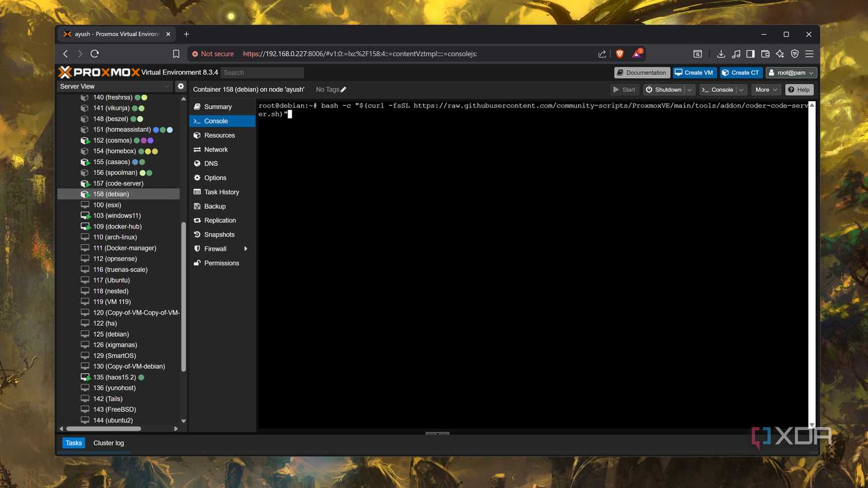Switch to the Cluster log tab

point(109,443)
